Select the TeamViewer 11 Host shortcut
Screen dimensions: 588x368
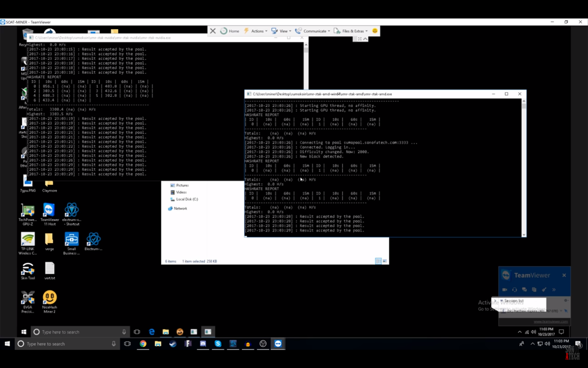[50, 214]
